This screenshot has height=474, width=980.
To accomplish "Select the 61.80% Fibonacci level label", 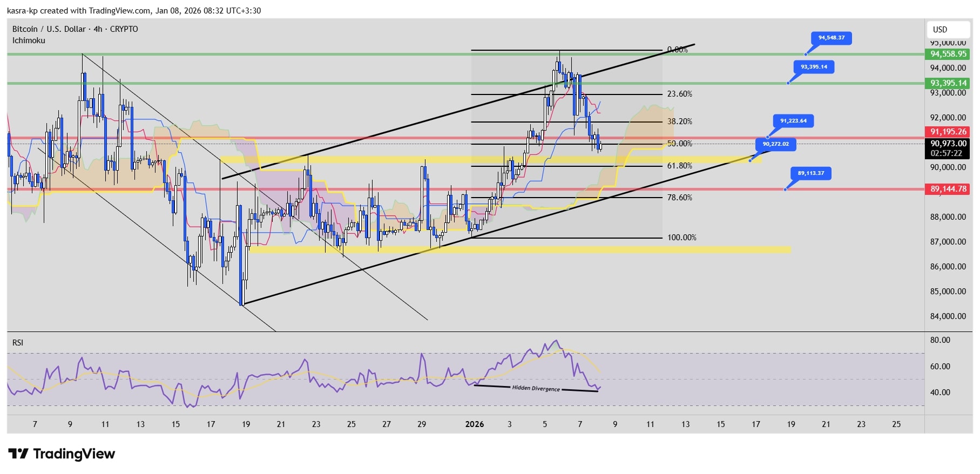I will click(679, 166).
